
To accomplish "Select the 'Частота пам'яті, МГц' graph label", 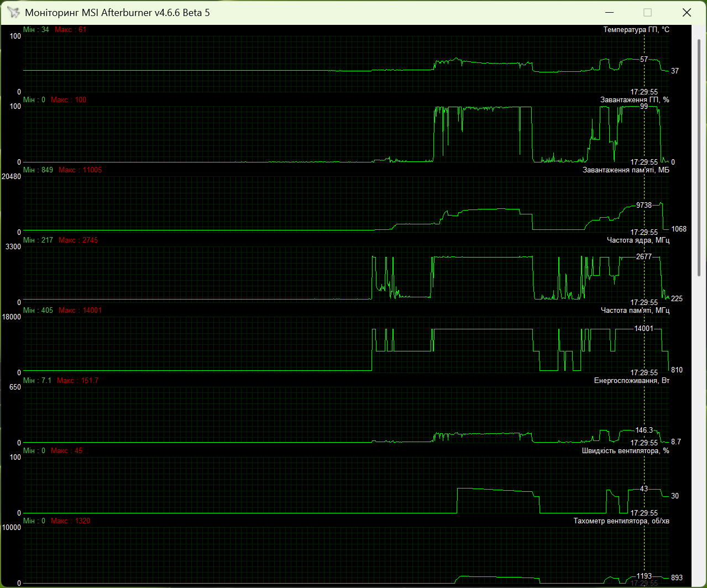I will [635, 311].
